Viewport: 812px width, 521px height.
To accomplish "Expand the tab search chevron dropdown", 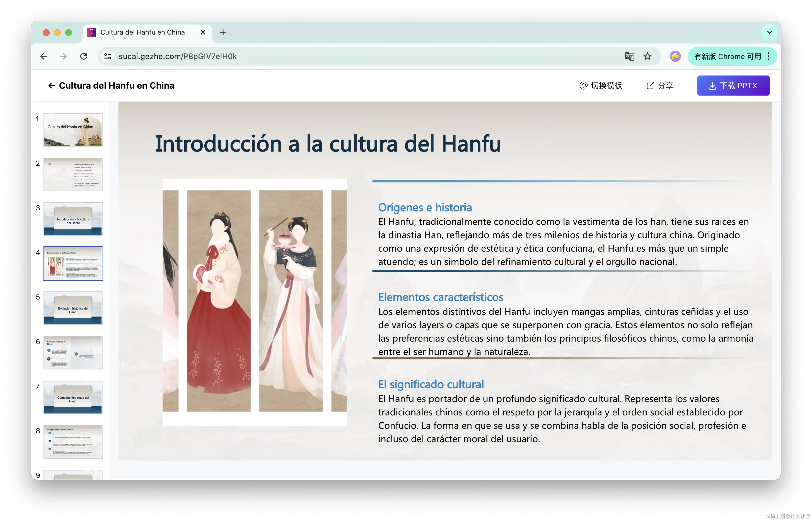I will coord(769,33).
